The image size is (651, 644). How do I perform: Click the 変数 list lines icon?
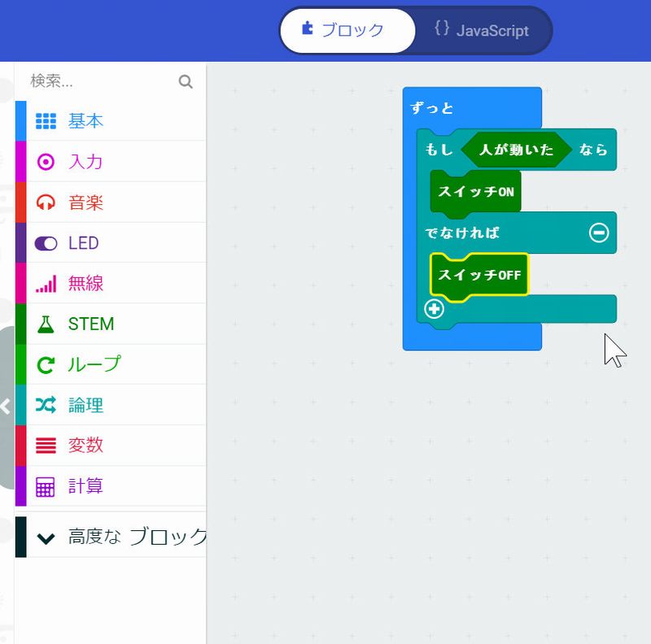point(46,446)
